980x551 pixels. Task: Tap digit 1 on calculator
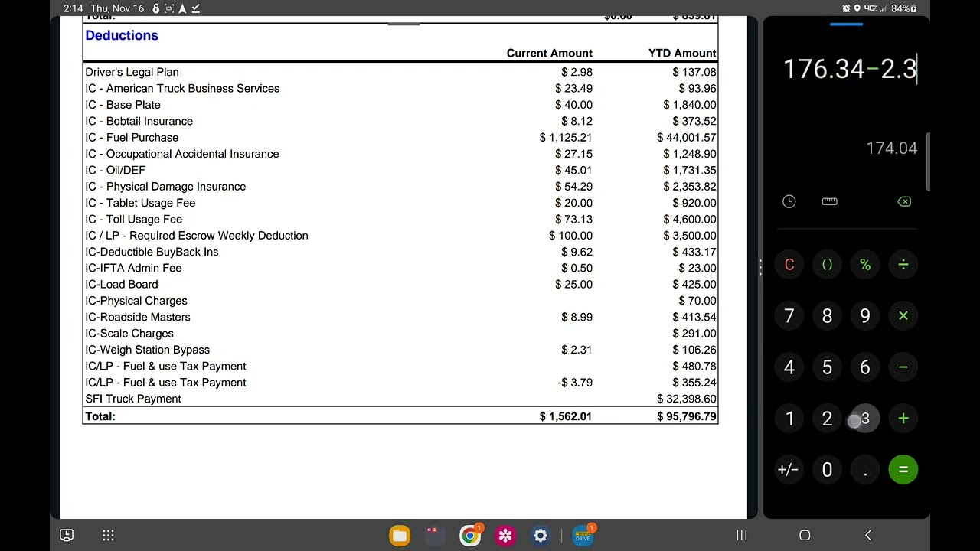click(789, 419)
